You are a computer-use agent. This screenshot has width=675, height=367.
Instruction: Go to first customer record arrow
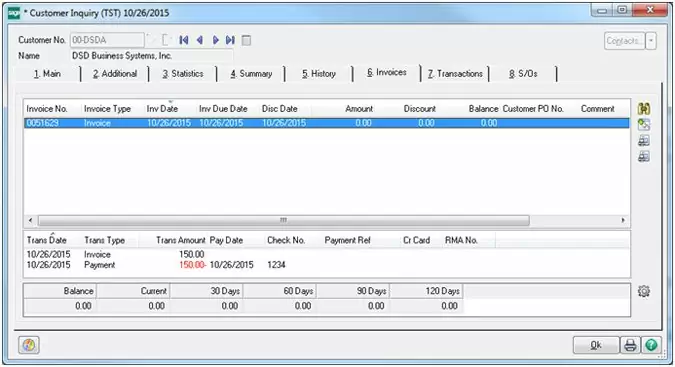pos(184,40)
